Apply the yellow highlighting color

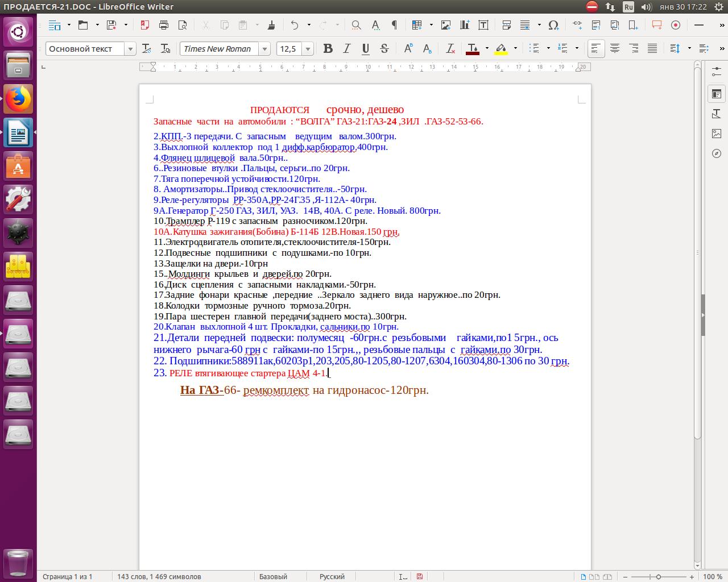[x=501, y=49]
